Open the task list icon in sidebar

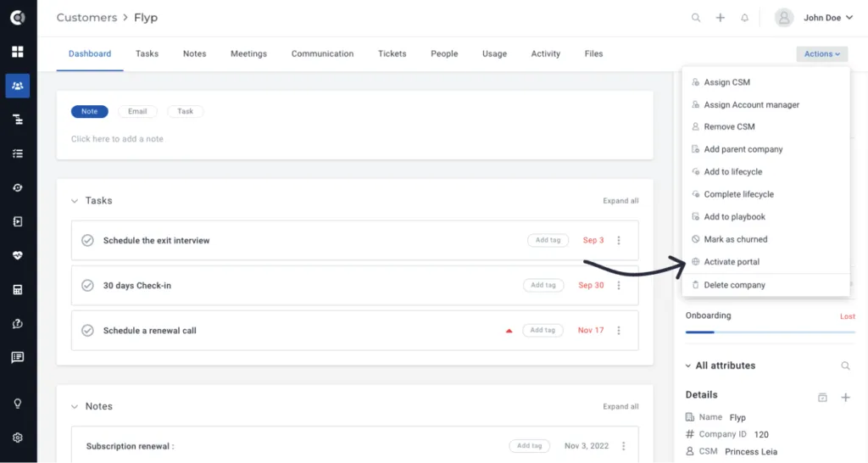coord(18,153)
